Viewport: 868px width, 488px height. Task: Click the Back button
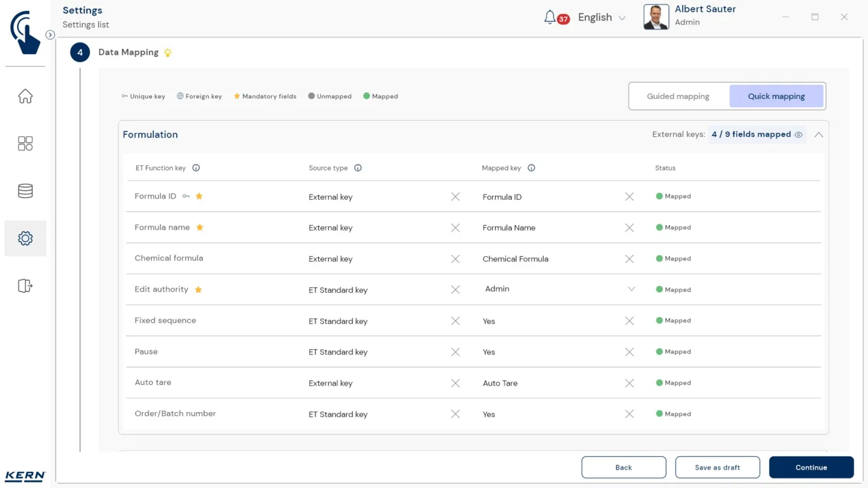coord(624,467)
